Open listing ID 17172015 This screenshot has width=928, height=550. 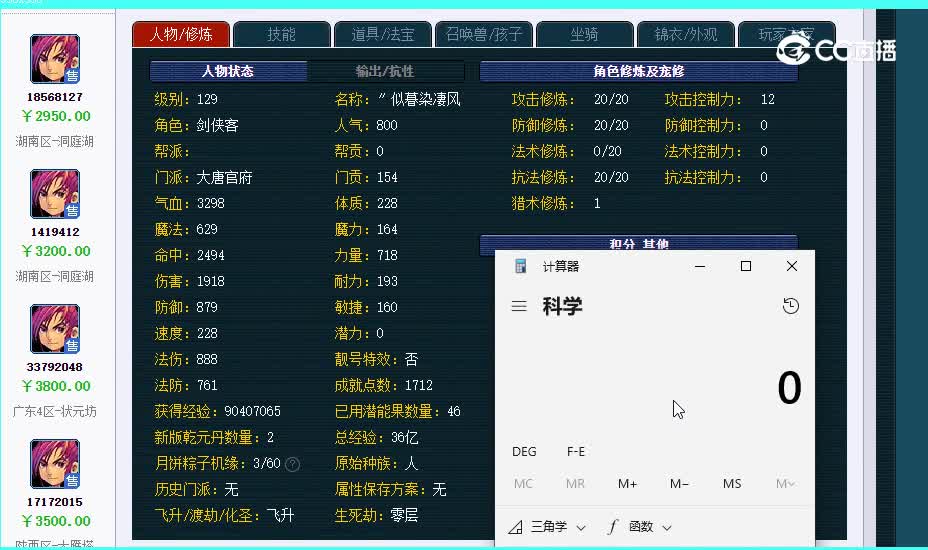pos(54,501)
